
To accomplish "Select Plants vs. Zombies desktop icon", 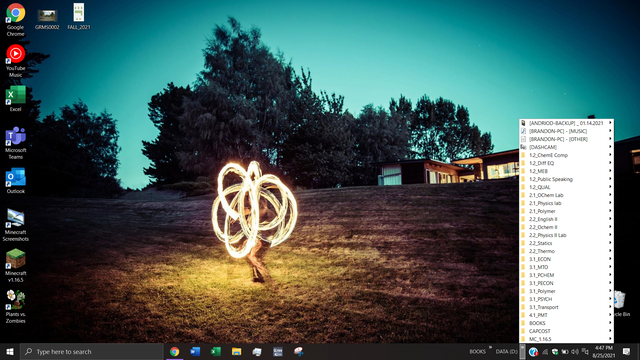I will pyautogui.click(x=16, y=307).
